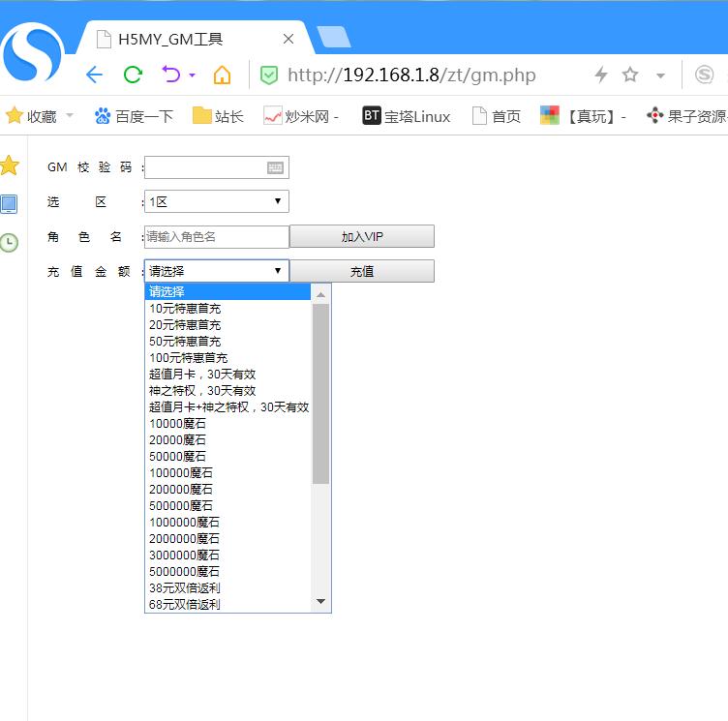The width and height of the screenshot is (728, 721).
Task: Open the sidebar history clock icon
Action: pos(10,242)
